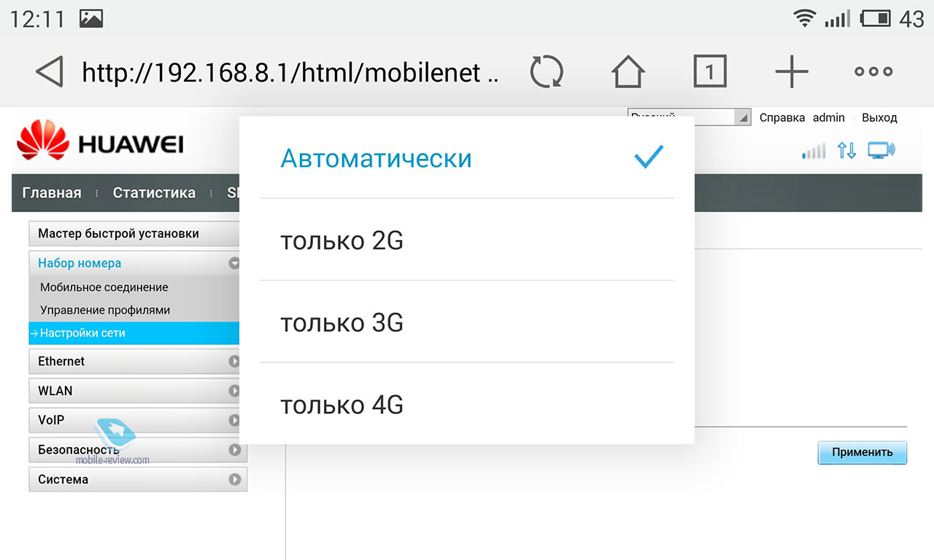Open the Статистика tab

coord(154,193)
